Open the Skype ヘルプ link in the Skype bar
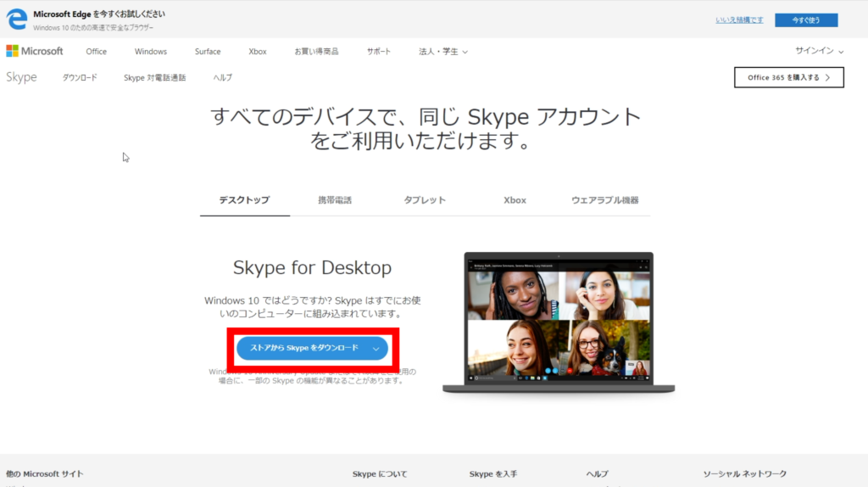This screenshot has height=487, width=868. tap(223, 77)
